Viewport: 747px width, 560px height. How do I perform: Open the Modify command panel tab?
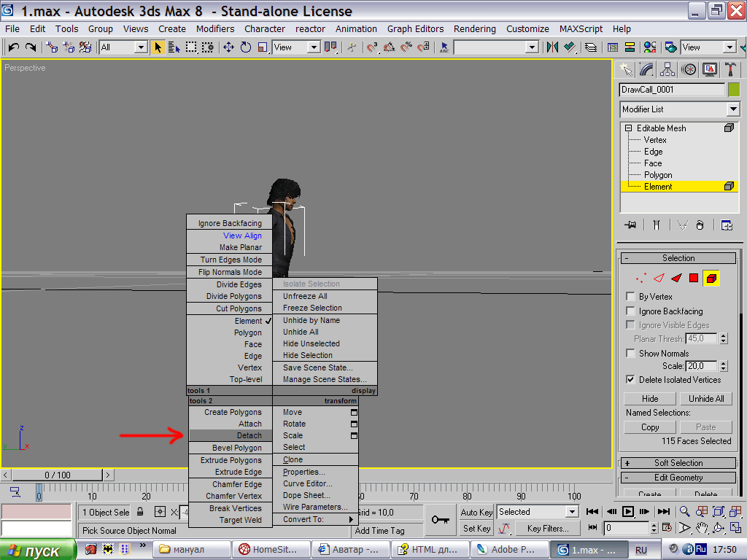coord(646,69)
